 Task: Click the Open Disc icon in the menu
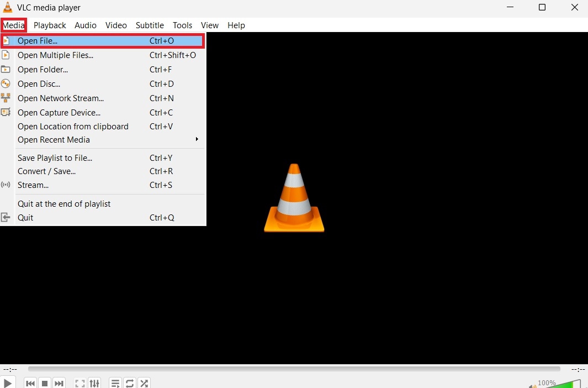[x=5, y=83]
